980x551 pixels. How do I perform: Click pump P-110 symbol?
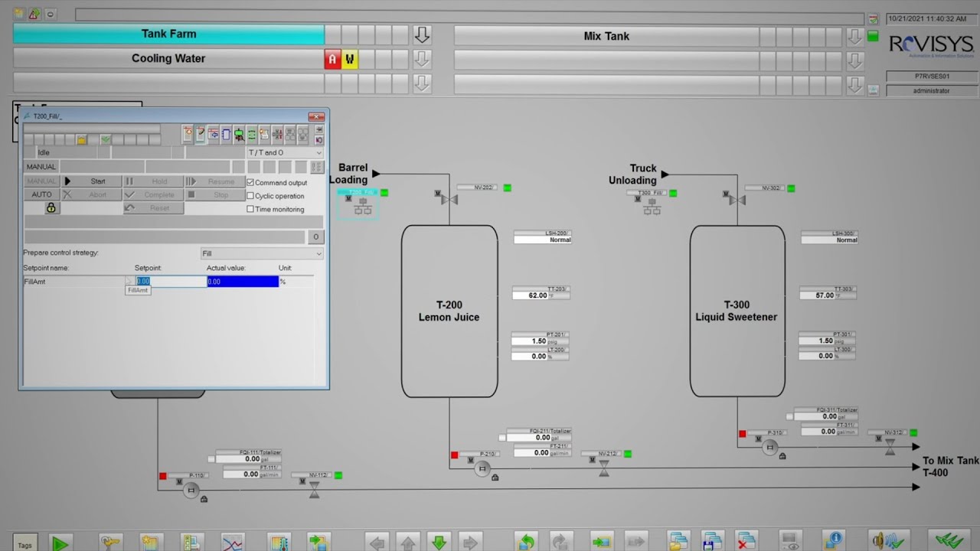tap(191, 490)
